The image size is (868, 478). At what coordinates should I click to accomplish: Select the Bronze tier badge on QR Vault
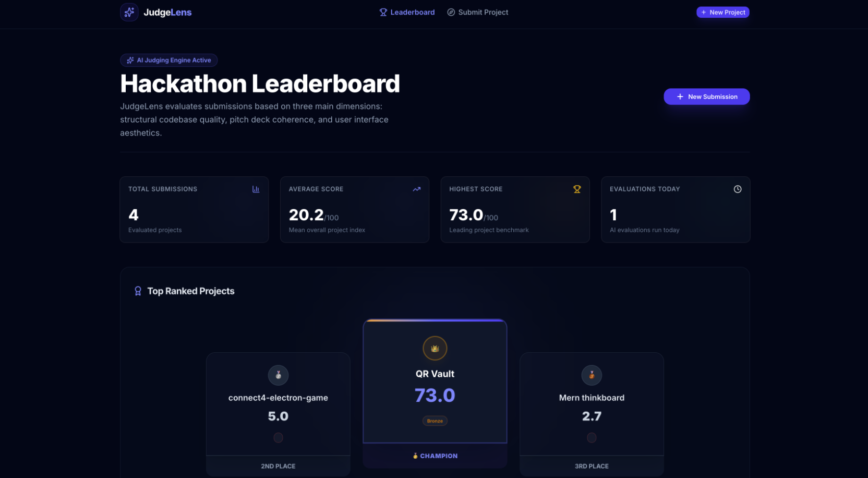click(435, 421)
